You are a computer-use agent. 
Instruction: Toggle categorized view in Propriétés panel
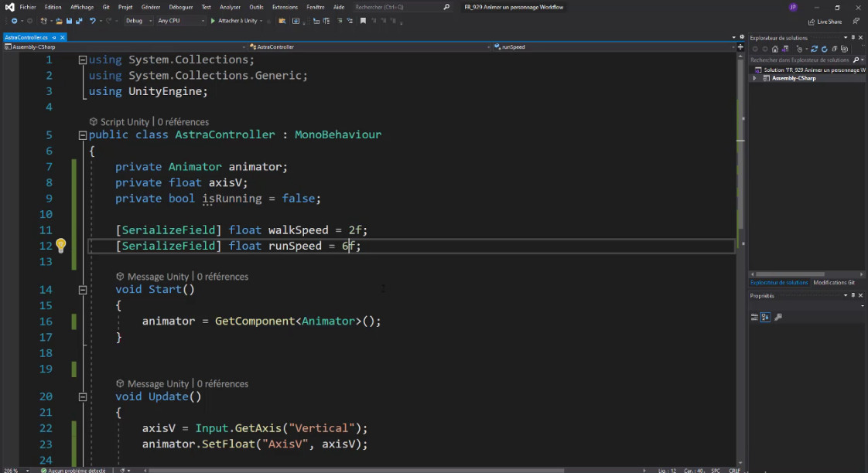754,317
